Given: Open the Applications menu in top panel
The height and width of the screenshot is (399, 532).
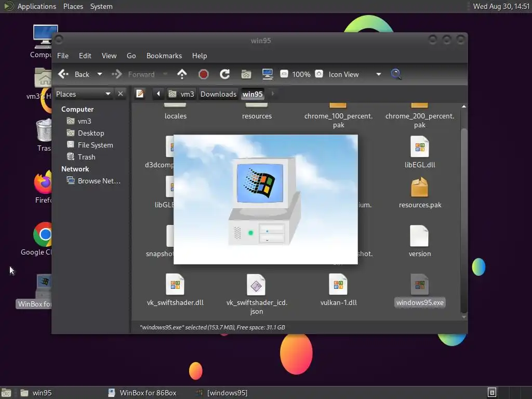Looking at the screenshot, I should pos(37,6).
